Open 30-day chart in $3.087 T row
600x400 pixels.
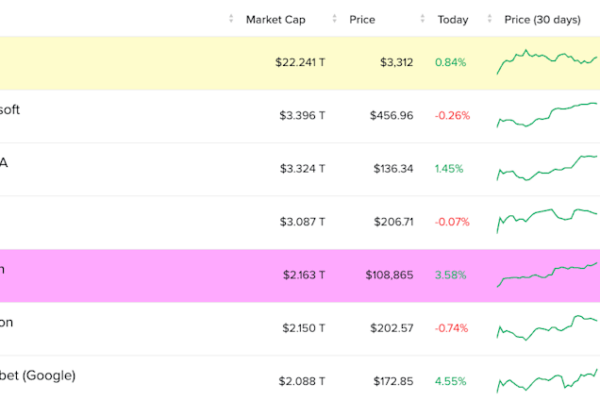pyautogui.click(x=547, y=221)
